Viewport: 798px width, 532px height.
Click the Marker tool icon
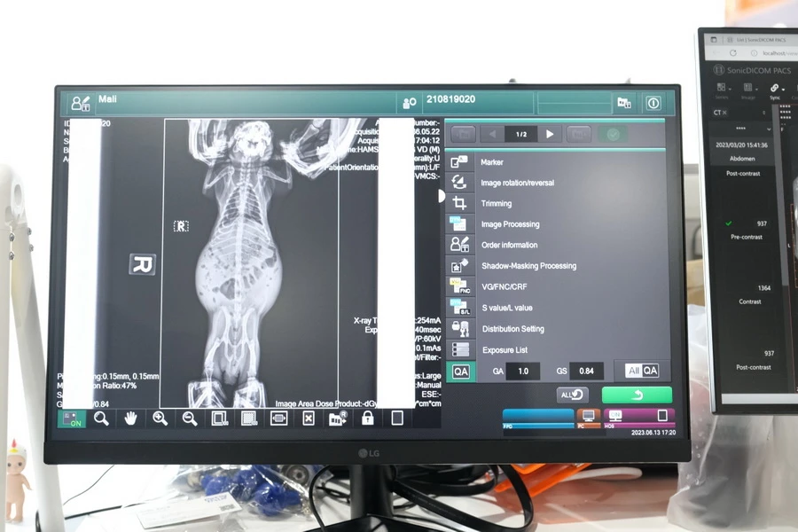click(x=458, y=162)
